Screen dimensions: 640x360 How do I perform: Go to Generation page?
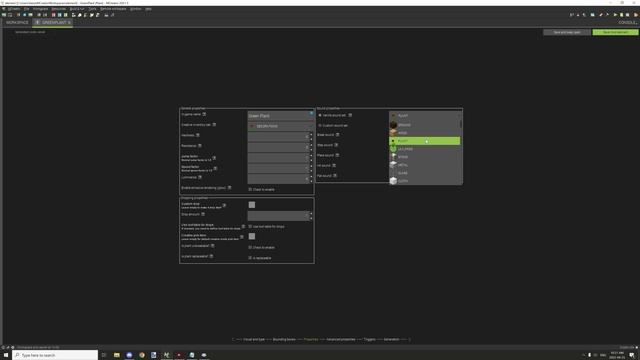[x=391, y=340]
